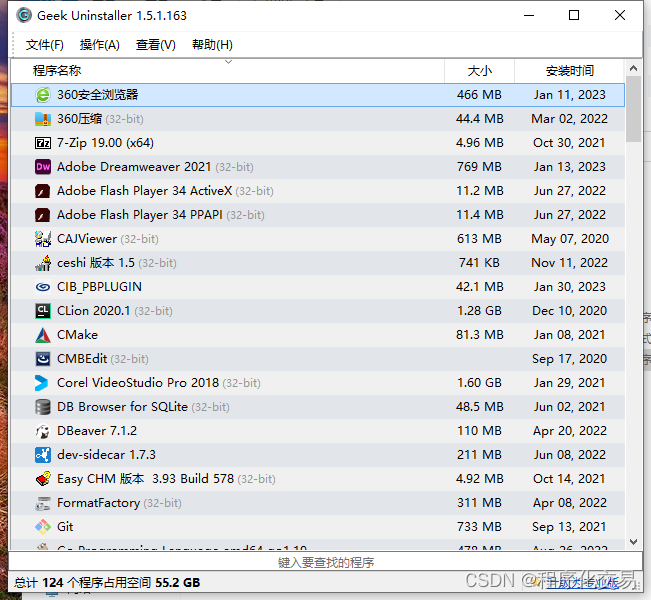Select DB Browser for SQLite name
Image resolution: width=651 pixels, height=600 pixels.
click(x=122, y=407)
